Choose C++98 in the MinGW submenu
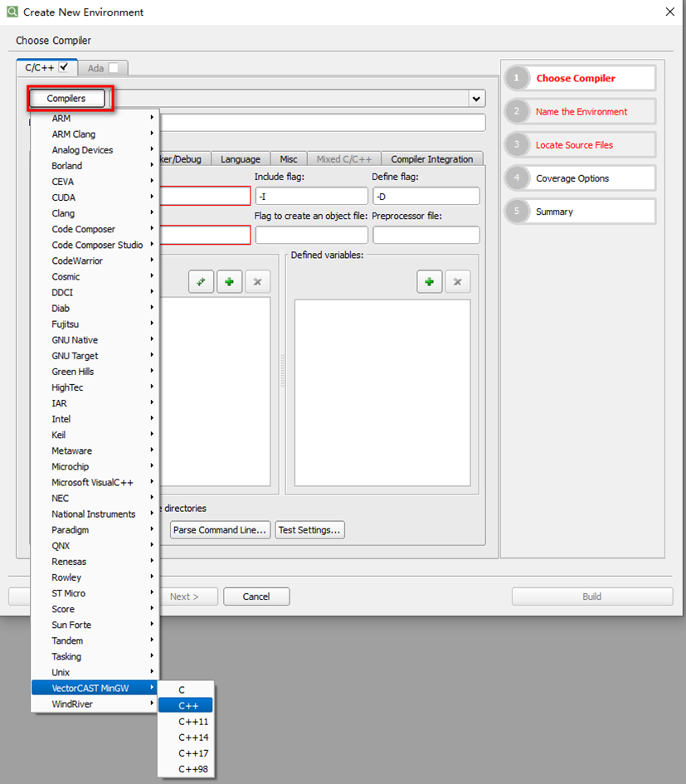 coord(186,769)
